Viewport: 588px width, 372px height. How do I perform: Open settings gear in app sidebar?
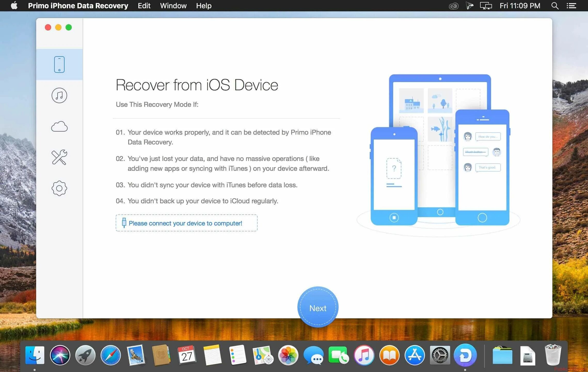tap(59, 188)
